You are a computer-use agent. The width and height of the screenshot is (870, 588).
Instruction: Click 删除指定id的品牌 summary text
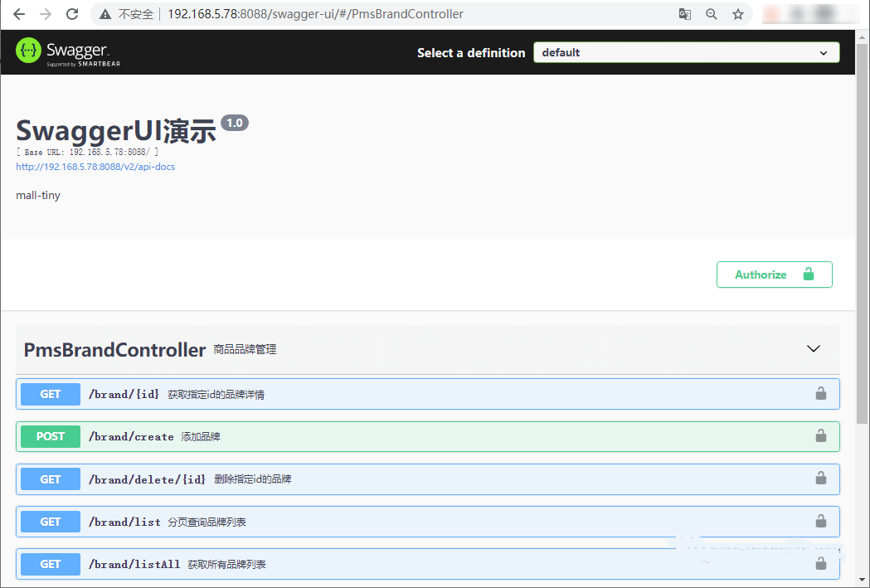[252, 479]
